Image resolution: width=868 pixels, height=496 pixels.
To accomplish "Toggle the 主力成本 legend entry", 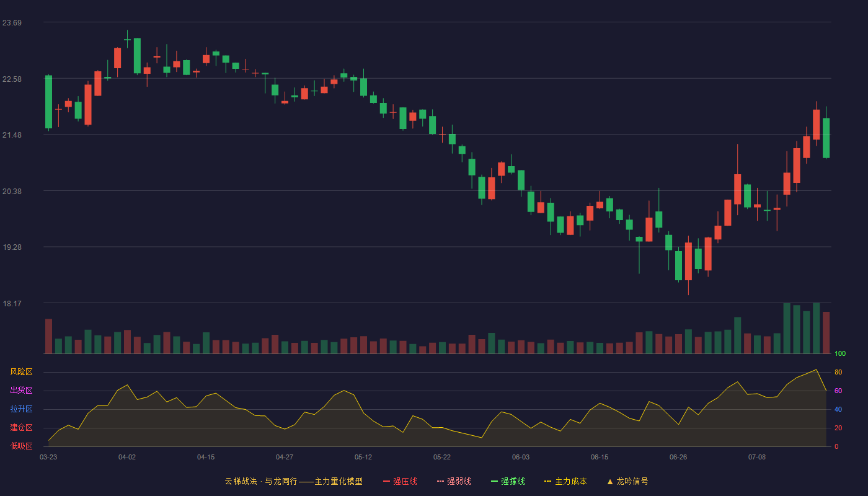I will click(x=565, y=481).
